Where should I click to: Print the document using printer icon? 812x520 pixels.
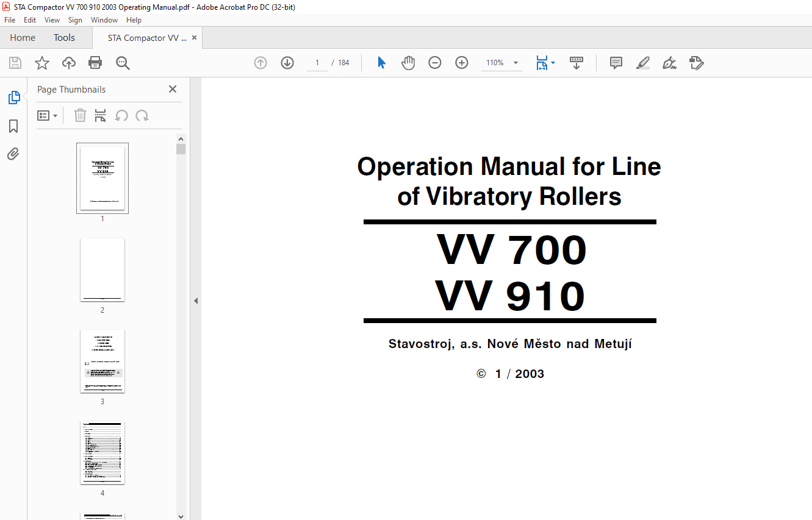click(95, 63)
